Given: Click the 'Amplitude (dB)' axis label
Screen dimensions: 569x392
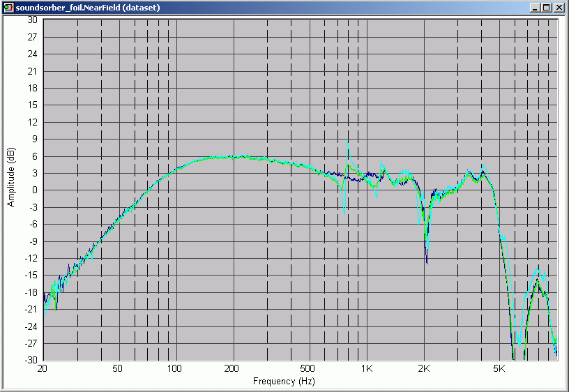Looking at the screenshot, I should pos(11,177).
